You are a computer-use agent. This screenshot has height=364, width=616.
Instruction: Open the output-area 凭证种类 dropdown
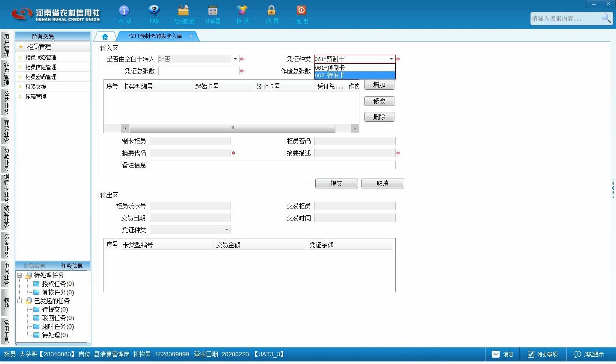227,230
